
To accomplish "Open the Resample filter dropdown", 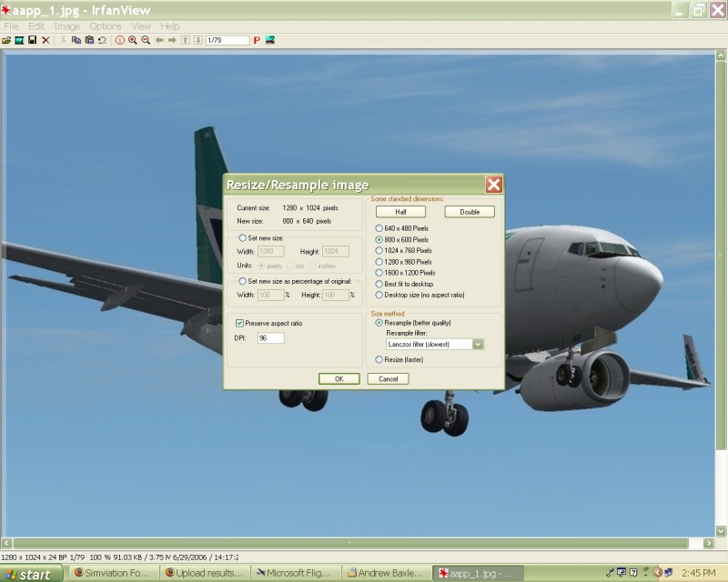I will [x=478, y=345].
